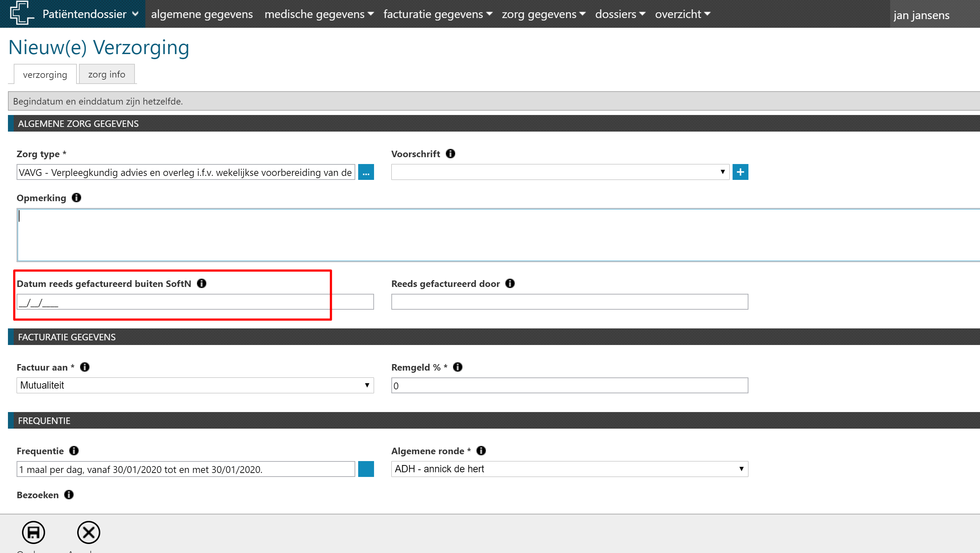Open the Voorschrift dropdown
This screenshot has width=980, height=553.
click(560, 172)
